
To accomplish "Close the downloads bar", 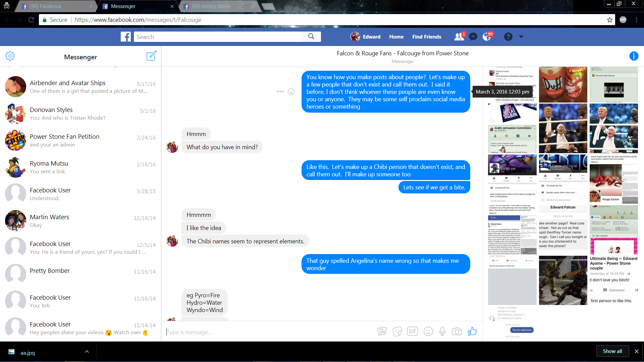I will (637, 351).
